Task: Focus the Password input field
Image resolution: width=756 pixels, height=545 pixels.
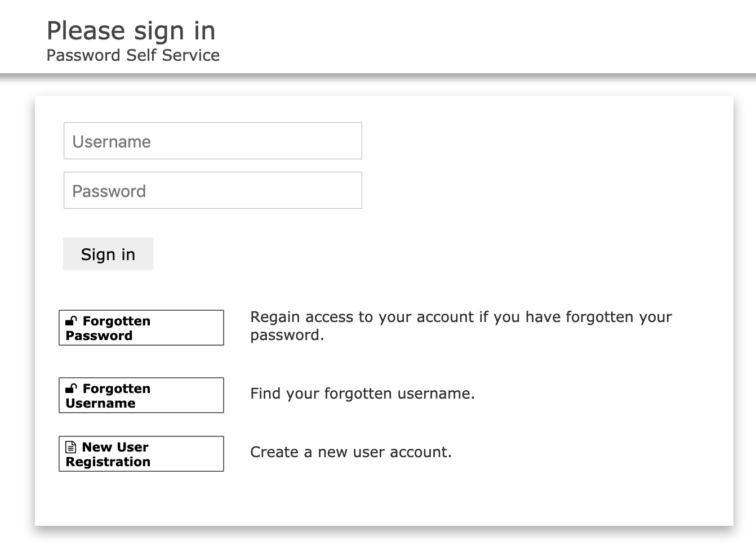Action: [212, 190]
